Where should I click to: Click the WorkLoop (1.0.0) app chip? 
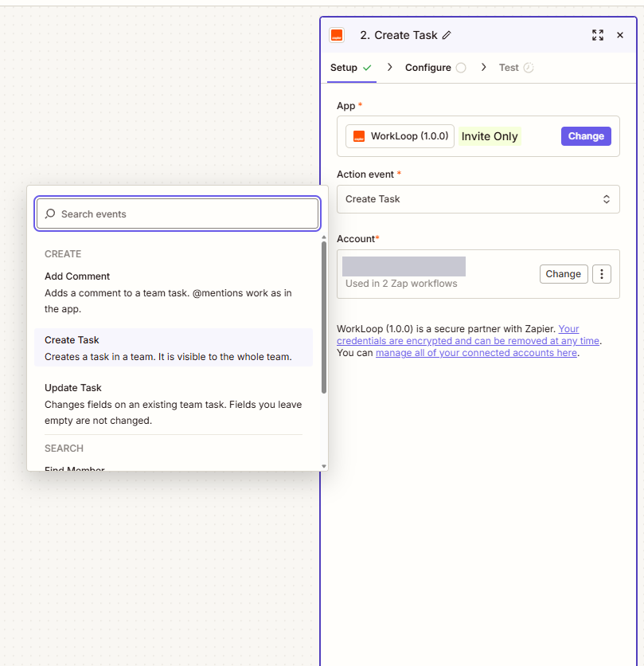click(400, 136)
